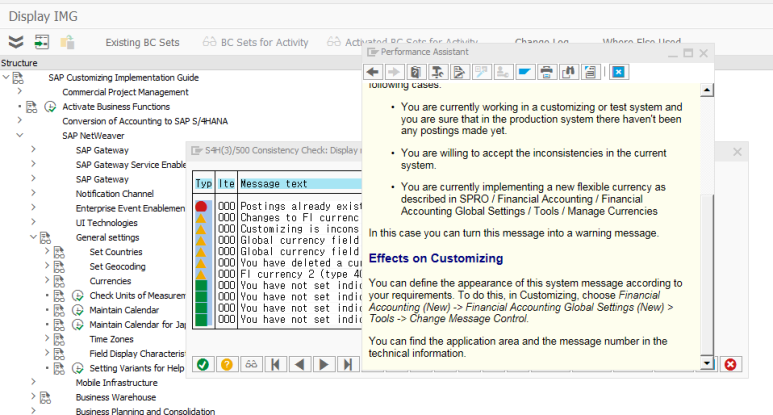Click the BC Set folder icon in toolbar
This screenshot has width=773, height=415.
[67, 42]
